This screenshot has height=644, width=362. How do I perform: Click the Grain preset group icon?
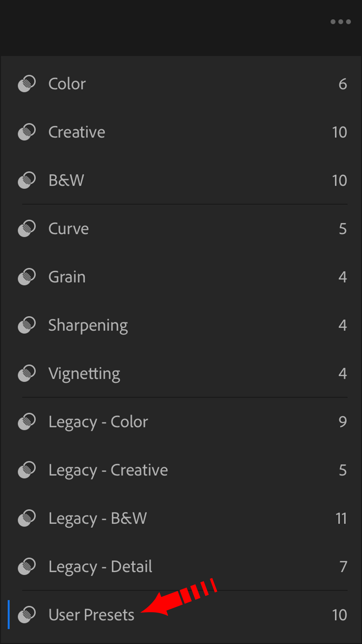click(27, 277)
